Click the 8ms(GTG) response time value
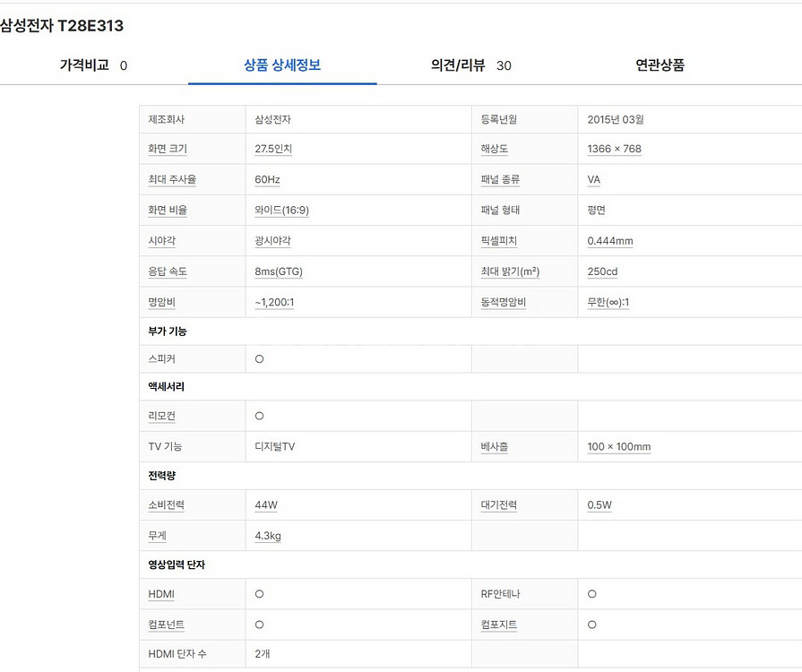Image resolution: width=802 pixels, height=672 pixels. (279, 271)
